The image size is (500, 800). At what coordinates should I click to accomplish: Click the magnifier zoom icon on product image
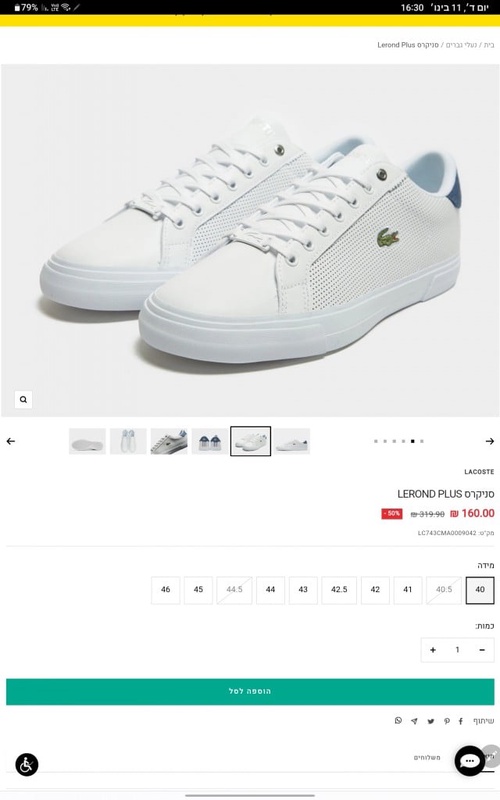[x=23, y=399]
